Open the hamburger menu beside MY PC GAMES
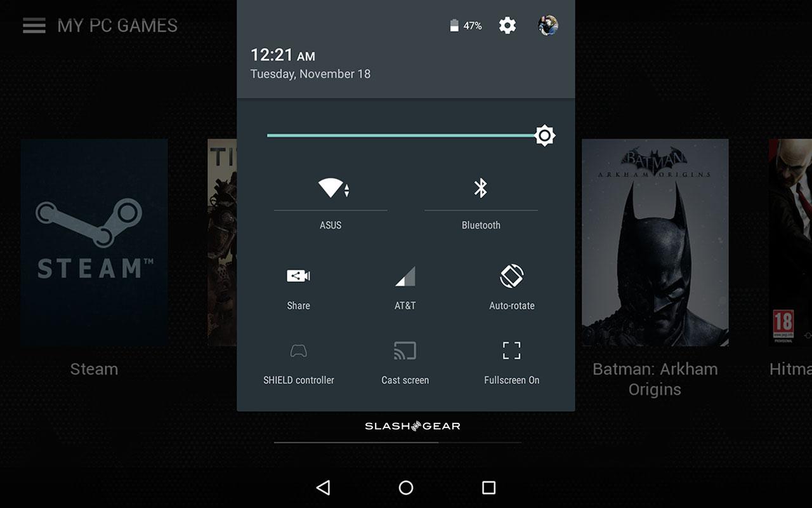This screenshot has height=508, width=812. point(34,25)
